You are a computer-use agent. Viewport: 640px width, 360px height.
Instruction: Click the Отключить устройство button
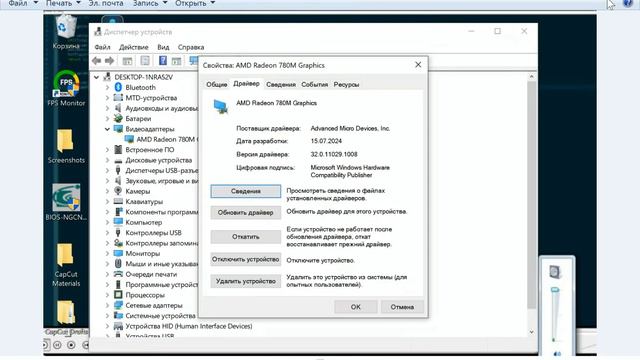(246, 259)
